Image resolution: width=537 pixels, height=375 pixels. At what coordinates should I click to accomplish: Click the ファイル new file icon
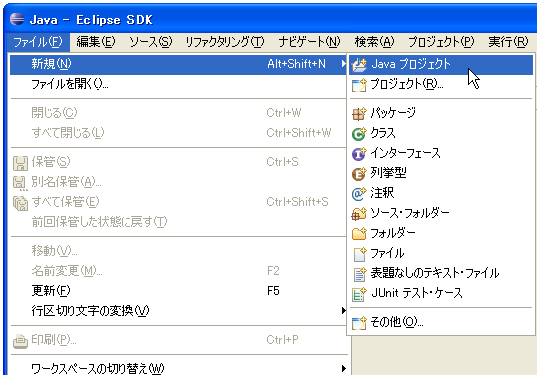click(359, 254)
